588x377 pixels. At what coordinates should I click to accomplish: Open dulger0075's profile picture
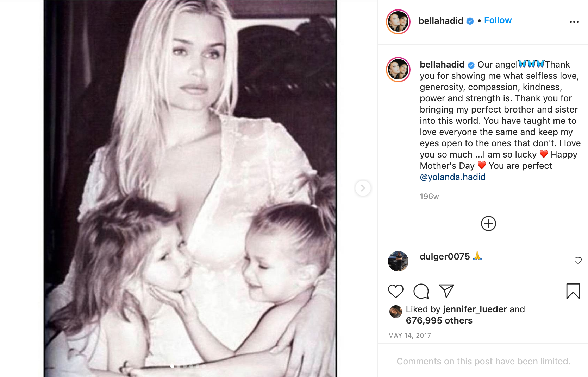pos(398,261)
